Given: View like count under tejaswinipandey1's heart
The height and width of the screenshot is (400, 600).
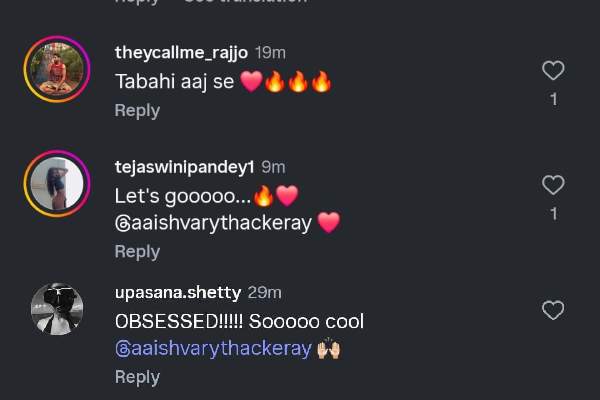Looking at the screenshot, I should click(553, 214).
